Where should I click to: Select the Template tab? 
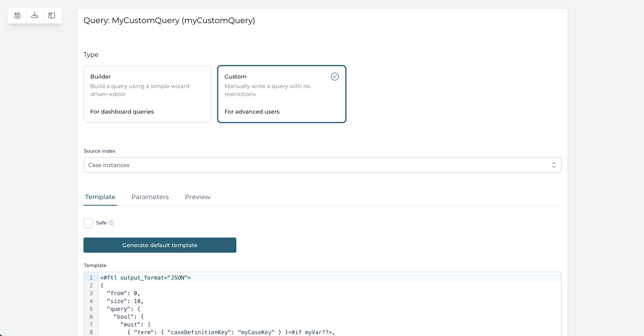coord(100,197)
